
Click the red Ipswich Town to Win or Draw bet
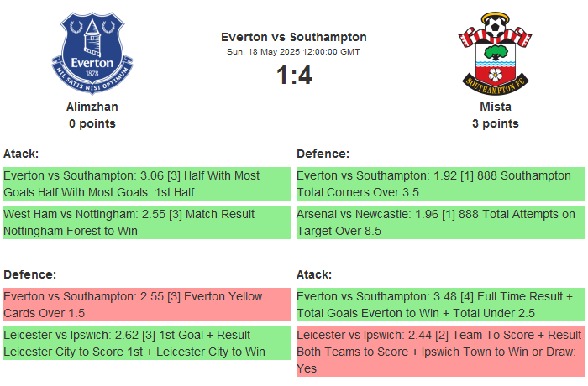click(440, 352)
